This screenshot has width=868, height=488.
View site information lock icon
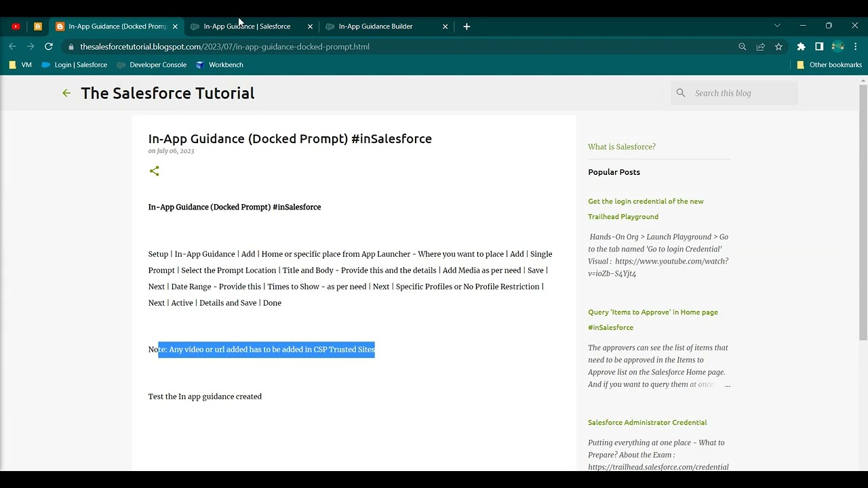coord(71,47)
